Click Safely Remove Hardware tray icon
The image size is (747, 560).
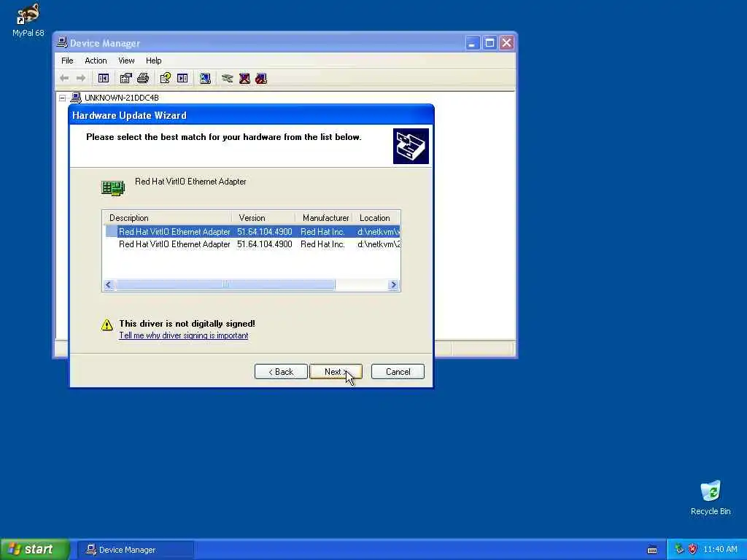679,549
